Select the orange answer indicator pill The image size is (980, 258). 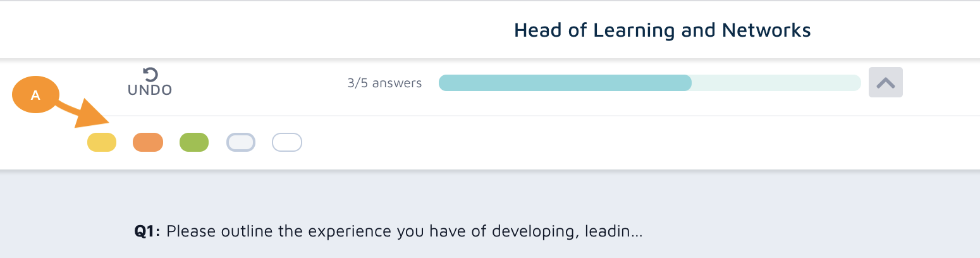tap(148, 143)
